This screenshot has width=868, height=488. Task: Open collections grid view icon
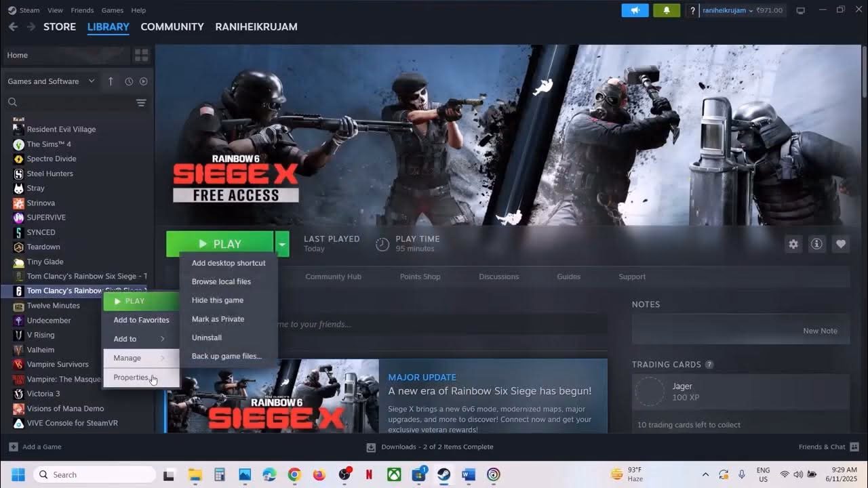tap(141, 55)
